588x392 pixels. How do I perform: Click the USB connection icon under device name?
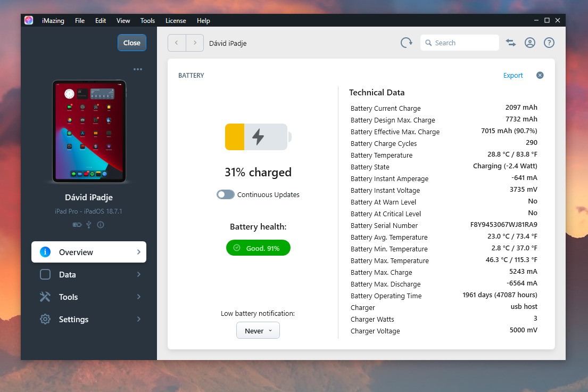pos(89,225)
